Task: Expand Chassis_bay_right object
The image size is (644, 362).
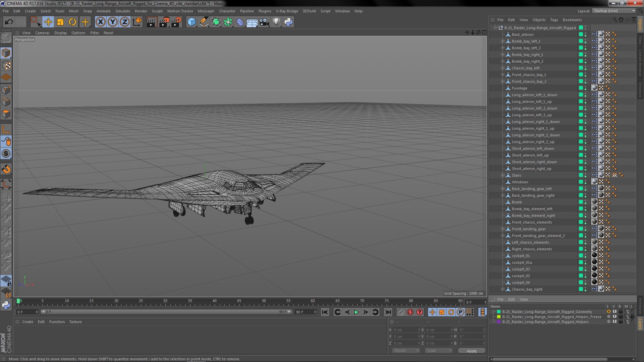Action: pos(502,289)
